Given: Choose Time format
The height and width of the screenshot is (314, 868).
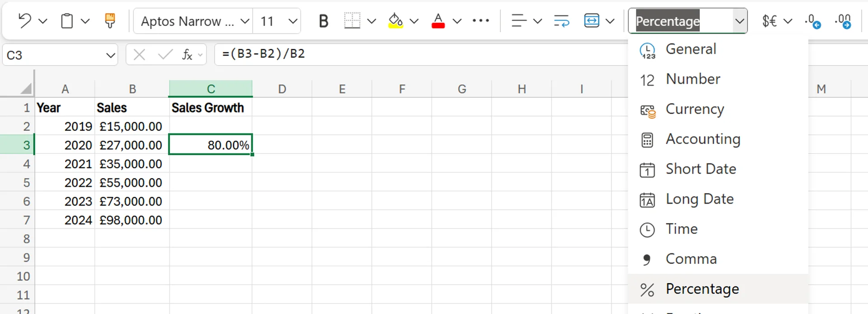Looking at the screenshot, I should (718, 229).
